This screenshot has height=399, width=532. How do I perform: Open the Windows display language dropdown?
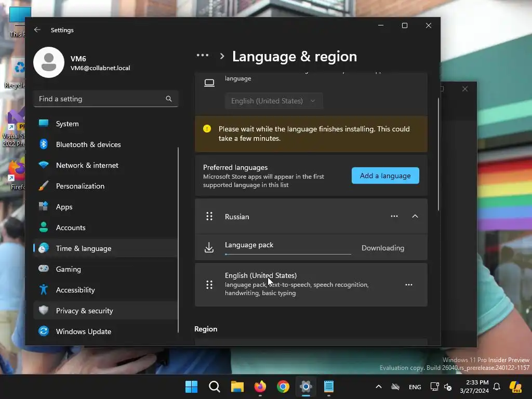273,101
